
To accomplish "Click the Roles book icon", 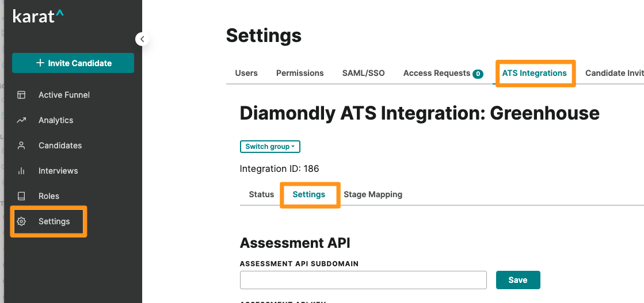I will (x=21, y=196).
